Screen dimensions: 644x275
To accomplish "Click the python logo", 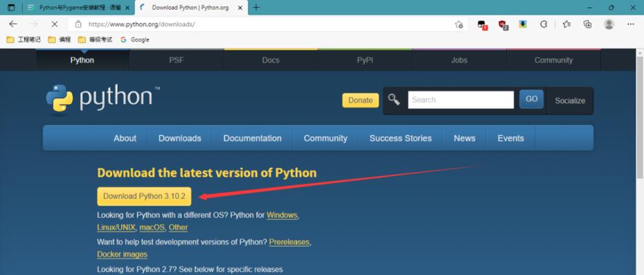I will click(x=103, y=98).
